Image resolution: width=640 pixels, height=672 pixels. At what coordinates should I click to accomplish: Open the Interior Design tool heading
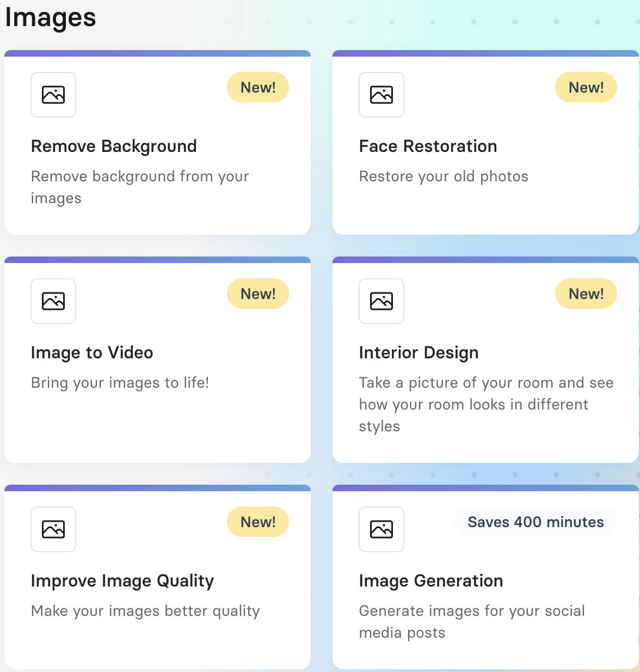pyautogui.click(x=419, y=353)
